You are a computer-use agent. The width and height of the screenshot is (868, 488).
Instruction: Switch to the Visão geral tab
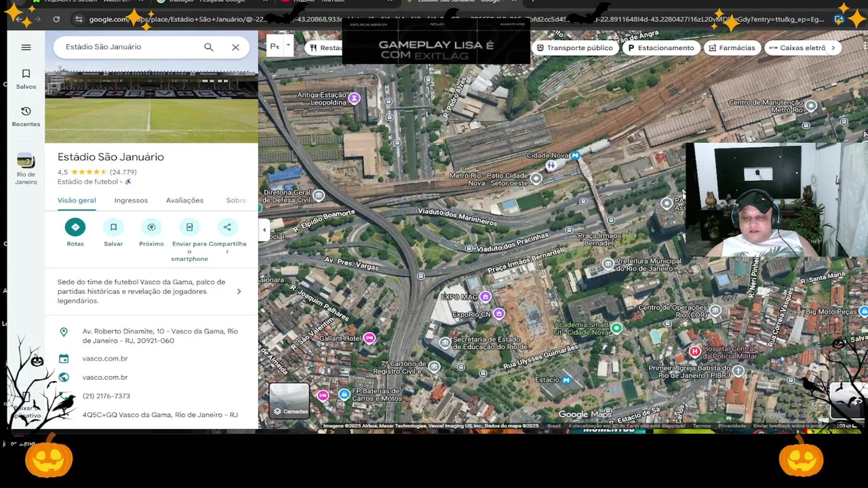point(77,201)
